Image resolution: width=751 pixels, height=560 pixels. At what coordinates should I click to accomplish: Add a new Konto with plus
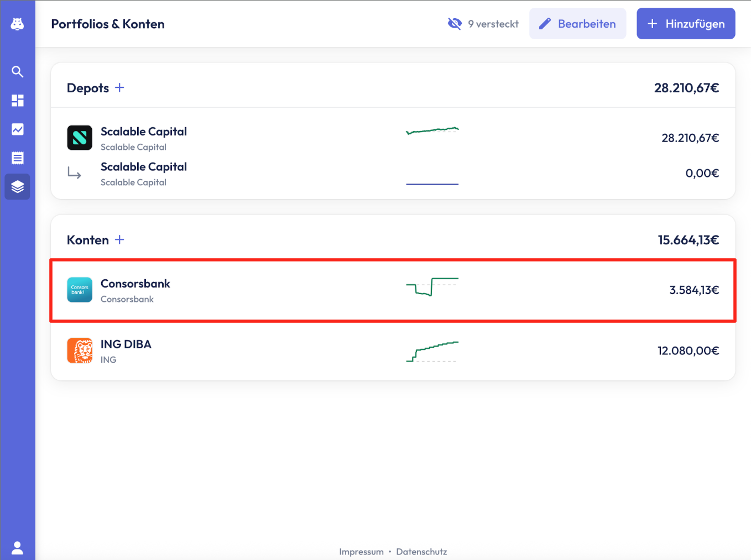pos(119,240)
